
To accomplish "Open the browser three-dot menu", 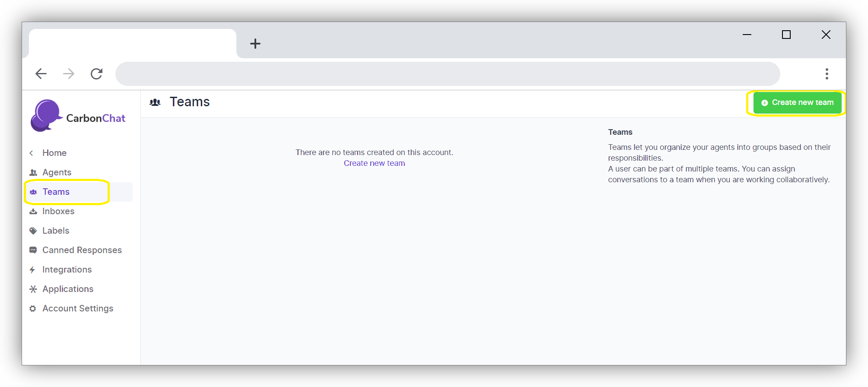I will click(x=827, y=74).
